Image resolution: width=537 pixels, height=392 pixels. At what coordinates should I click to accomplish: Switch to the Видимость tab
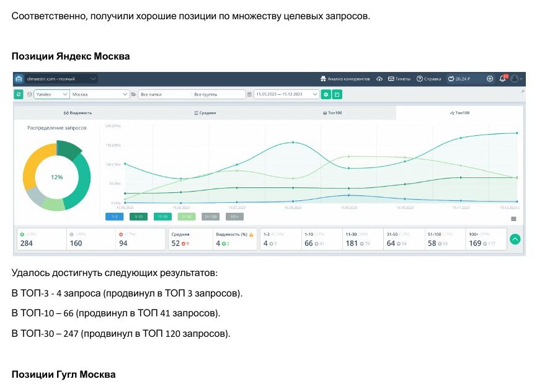point(78,113)
